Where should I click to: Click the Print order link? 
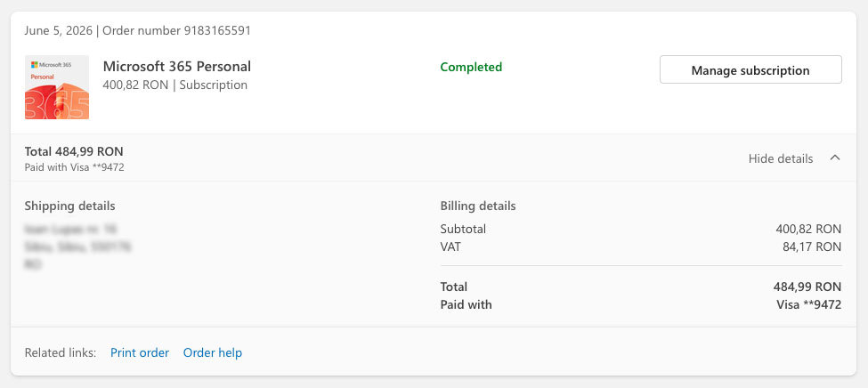pos(140,352)
